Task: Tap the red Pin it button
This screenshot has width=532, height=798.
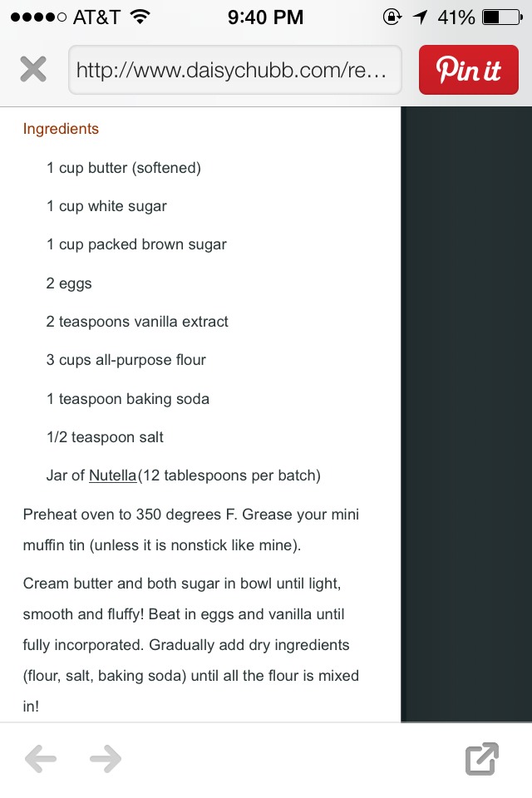Action: [468, 70]
